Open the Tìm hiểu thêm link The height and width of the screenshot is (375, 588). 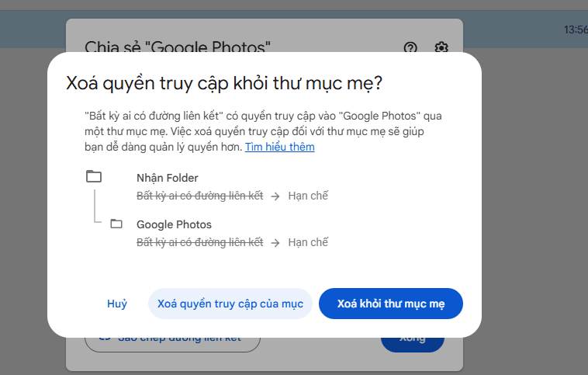(280, 147)
